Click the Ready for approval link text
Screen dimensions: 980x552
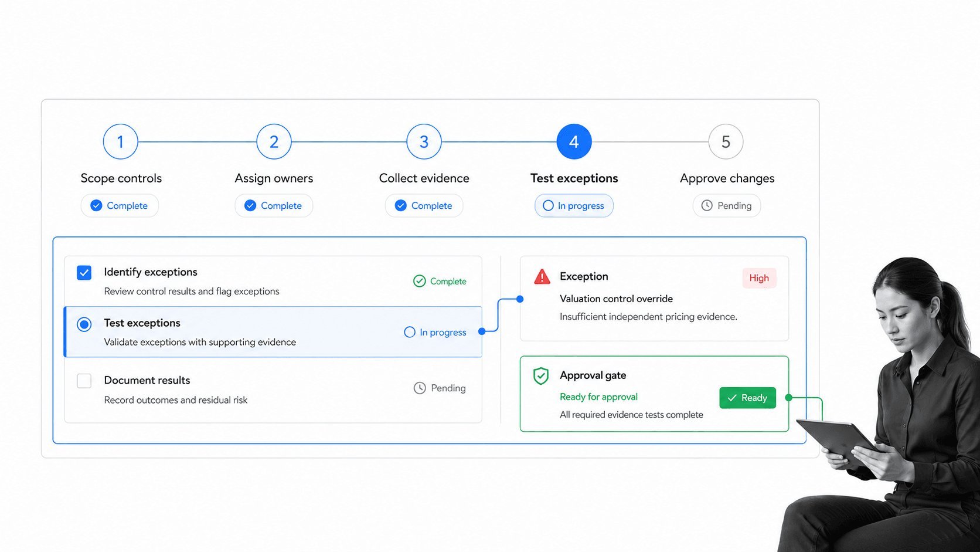click(598, 397)
